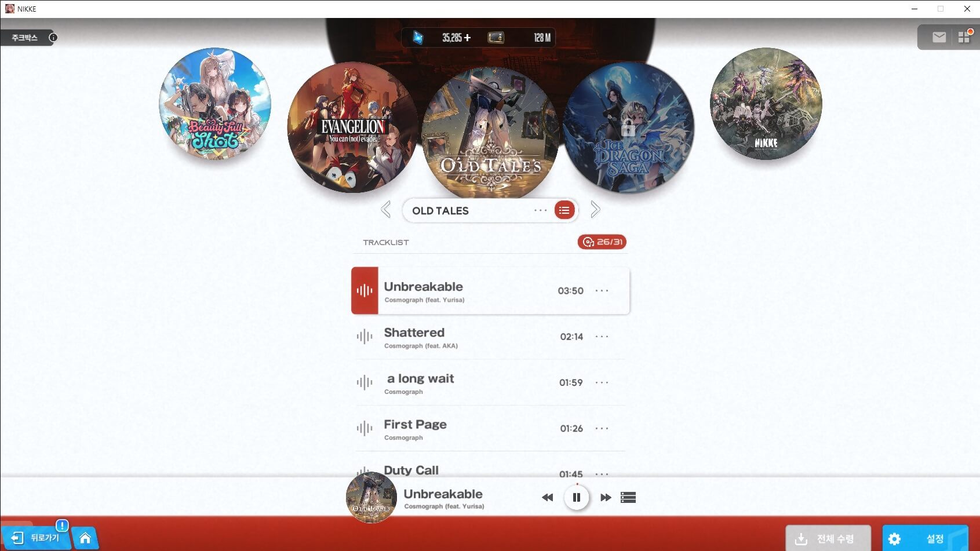Click the 02:14 duration of Shattered
980x551 pixels.
pyautogui.click(x=571, y=337)
